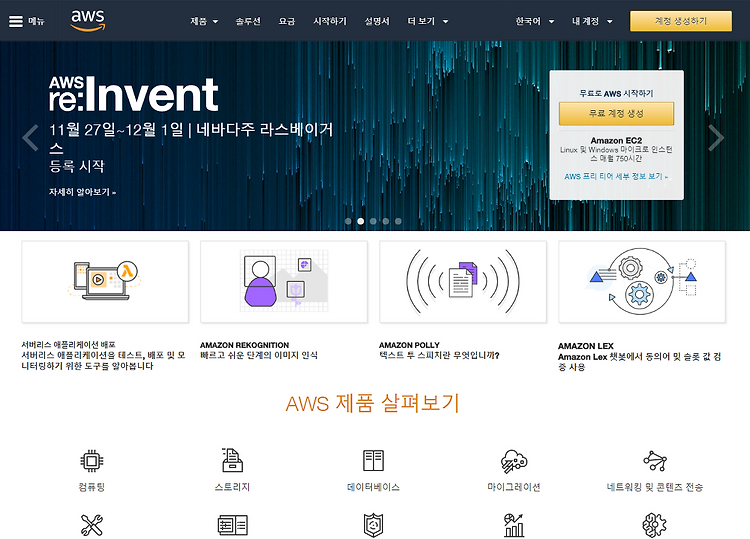Click the 스토리지 storage icon
Image resolution: width=750 pixels, height=539 pixels.
(232, 460)
